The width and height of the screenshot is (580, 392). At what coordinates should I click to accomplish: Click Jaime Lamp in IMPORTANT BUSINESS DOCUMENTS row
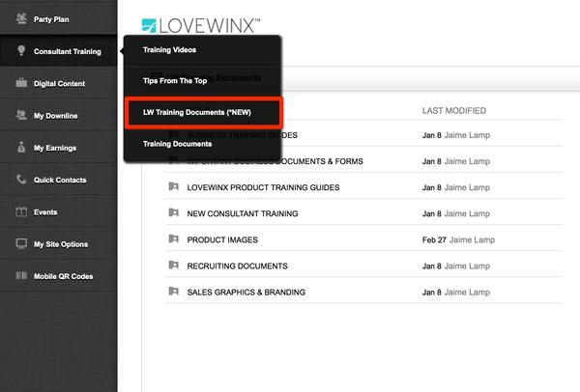point(467,161)
